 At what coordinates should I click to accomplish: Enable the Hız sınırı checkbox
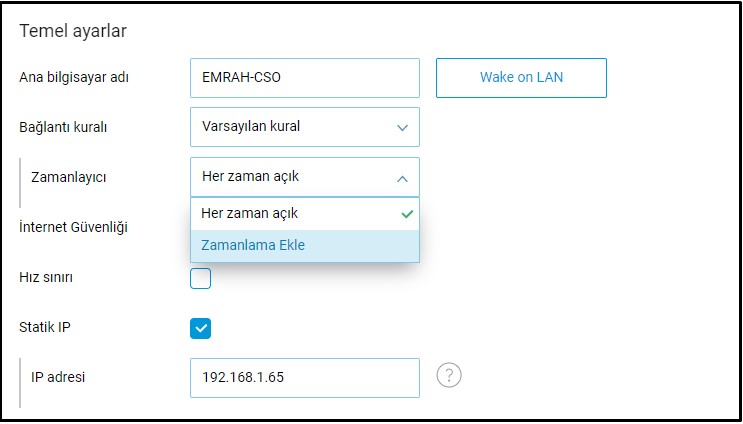point(201,278)
